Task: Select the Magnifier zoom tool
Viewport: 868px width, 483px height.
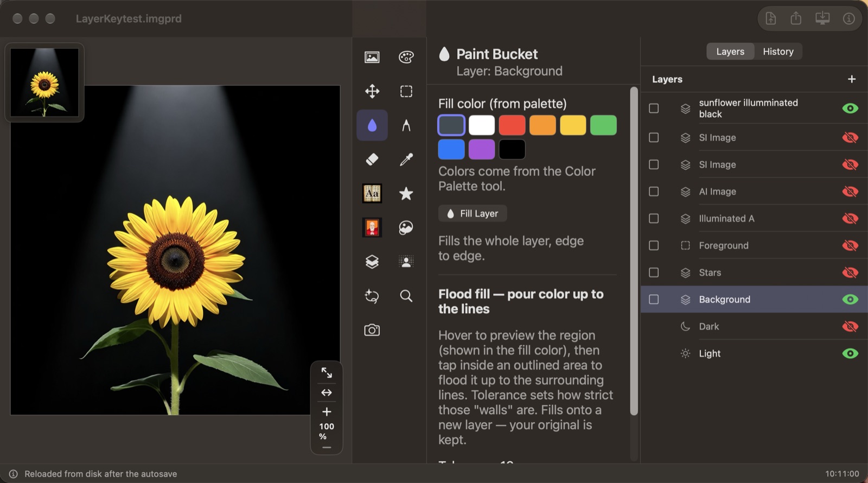Action: (x=406, y=296)
